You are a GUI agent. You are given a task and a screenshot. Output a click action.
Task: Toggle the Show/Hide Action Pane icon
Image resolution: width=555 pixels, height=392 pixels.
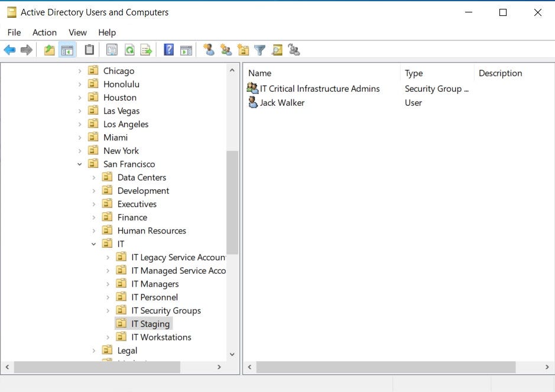(186, 50)
